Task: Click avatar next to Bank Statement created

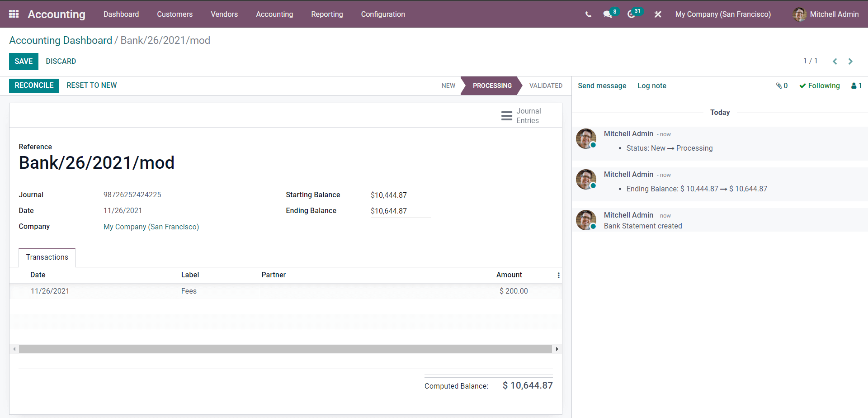Action: tap(586, 220)
